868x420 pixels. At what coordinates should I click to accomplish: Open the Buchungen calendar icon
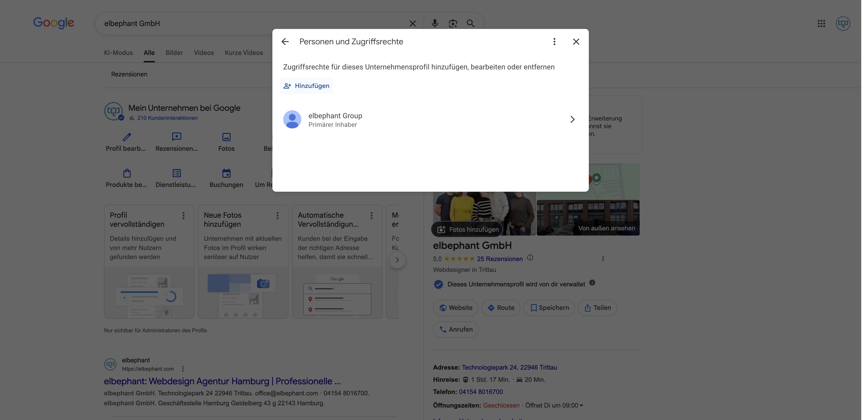pos(226,173)
